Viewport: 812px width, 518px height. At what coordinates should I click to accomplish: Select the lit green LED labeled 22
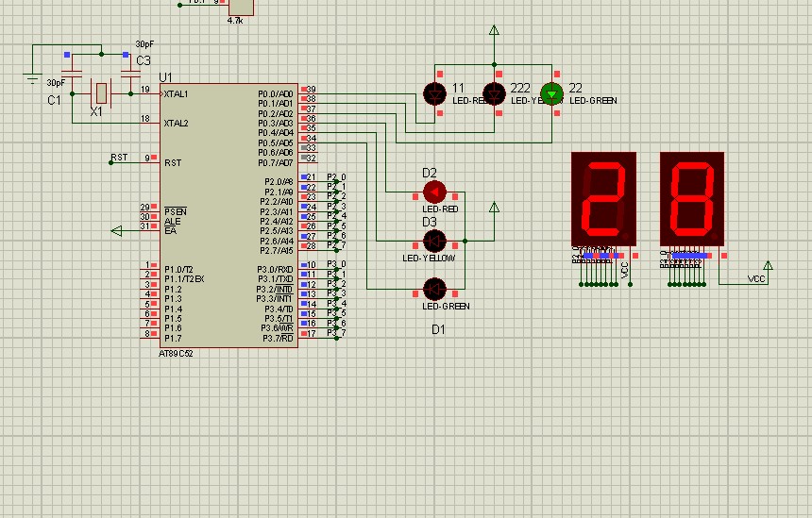(x=552, y=94)
